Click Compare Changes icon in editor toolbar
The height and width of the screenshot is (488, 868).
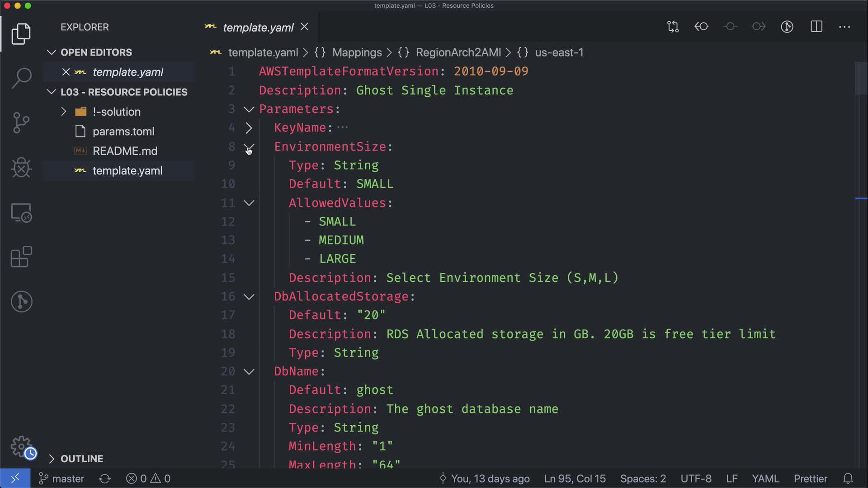(x=673, y=27)
